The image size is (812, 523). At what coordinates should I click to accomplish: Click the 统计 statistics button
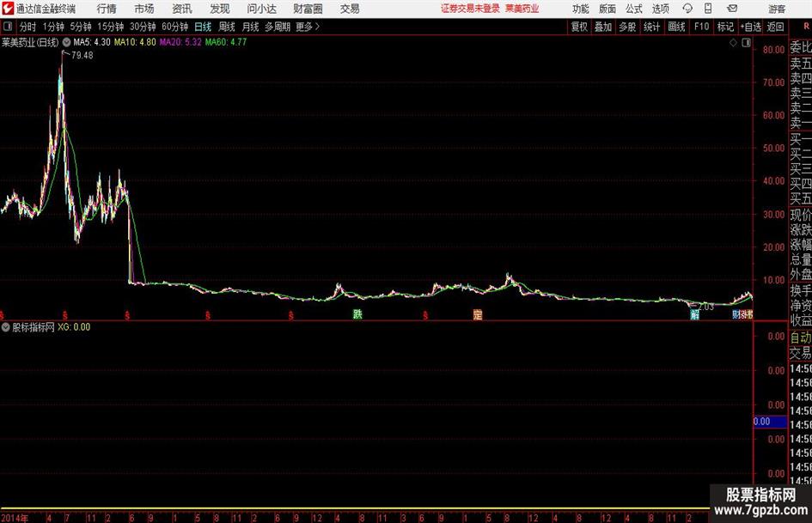pyautogui.click(x=651, y=27)
